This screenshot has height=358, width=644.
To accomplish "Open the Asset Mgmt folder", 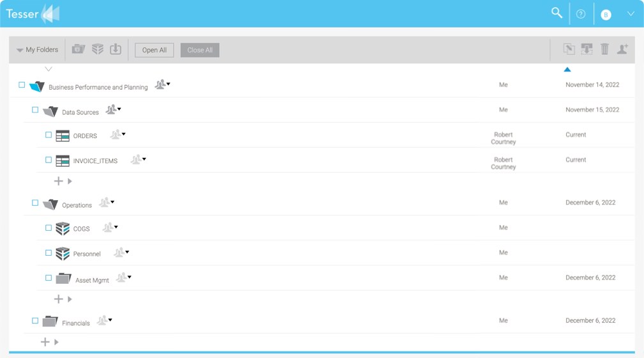I will (92, 280).
